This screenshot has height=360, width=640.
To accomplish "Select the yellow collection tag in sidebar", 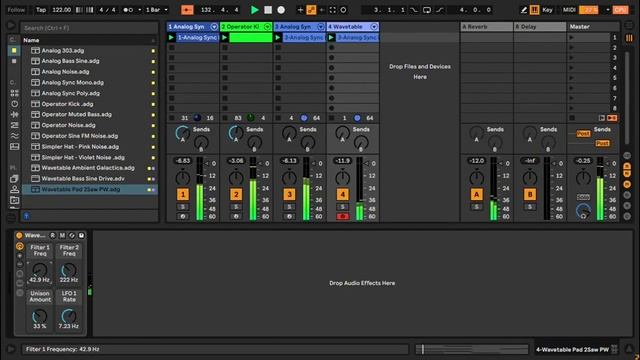I will tap(14, 51).
